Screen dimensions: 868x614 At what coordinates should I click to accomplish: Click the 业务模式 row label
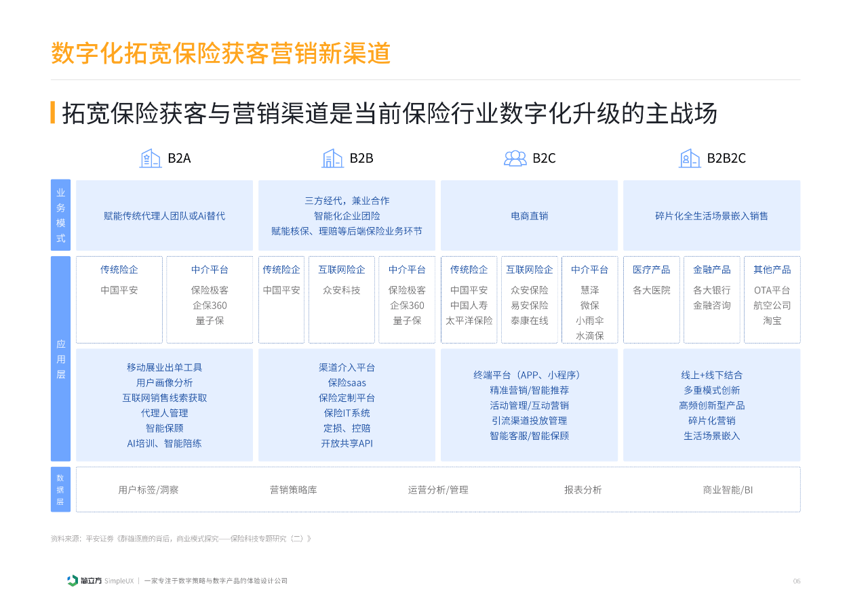[x=60, y=216]
